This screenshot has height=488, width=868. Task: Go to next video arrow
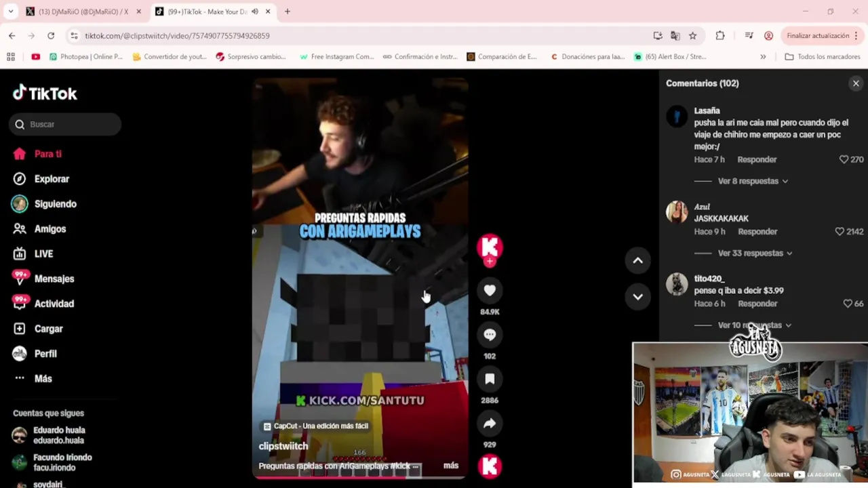[638, 296]
